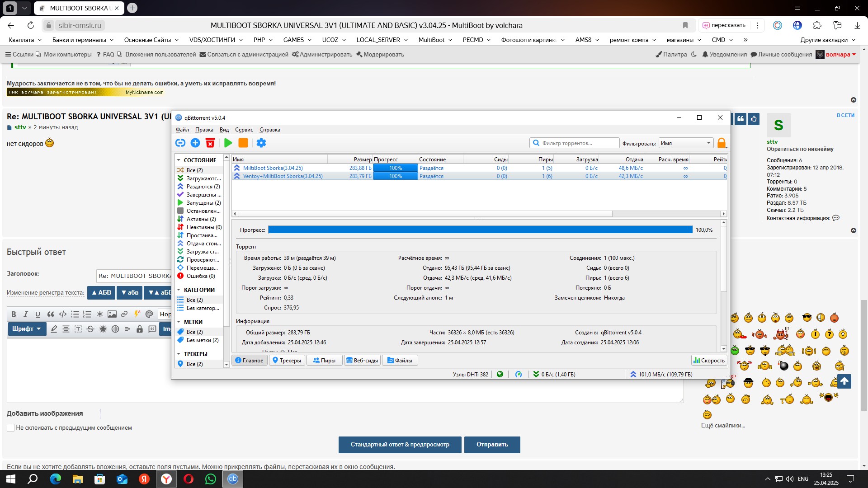Click the add torrent link icon
The height and width of the screenshot is (488, 868).
click(180, 143)
